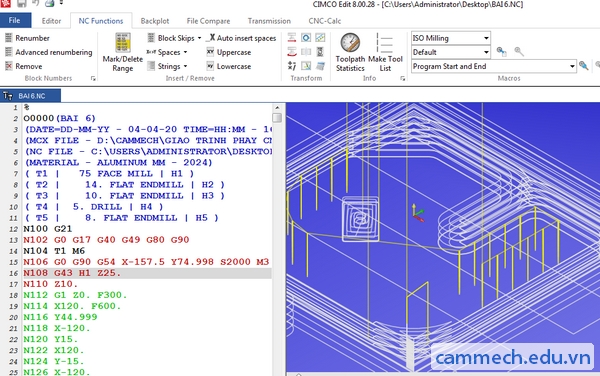600x376 pixels.
Task: Open the Transmission tab
Action: click(x=269, y=21)
